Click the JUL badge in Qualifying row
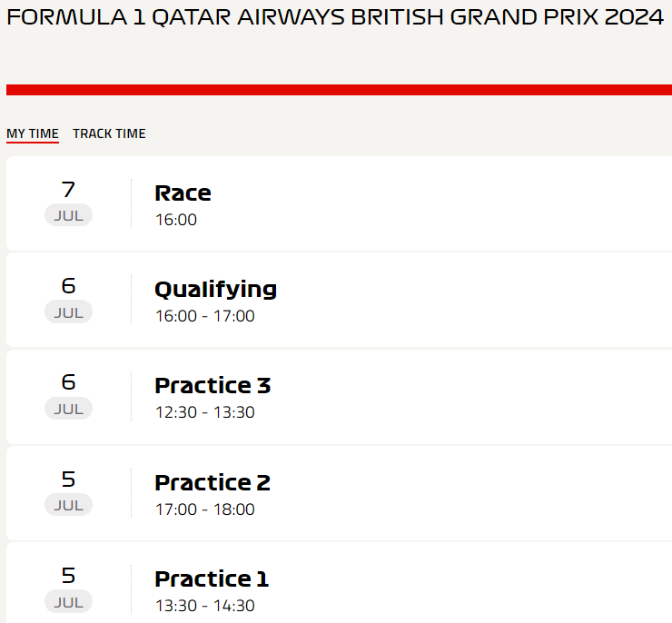 [69, 311]
